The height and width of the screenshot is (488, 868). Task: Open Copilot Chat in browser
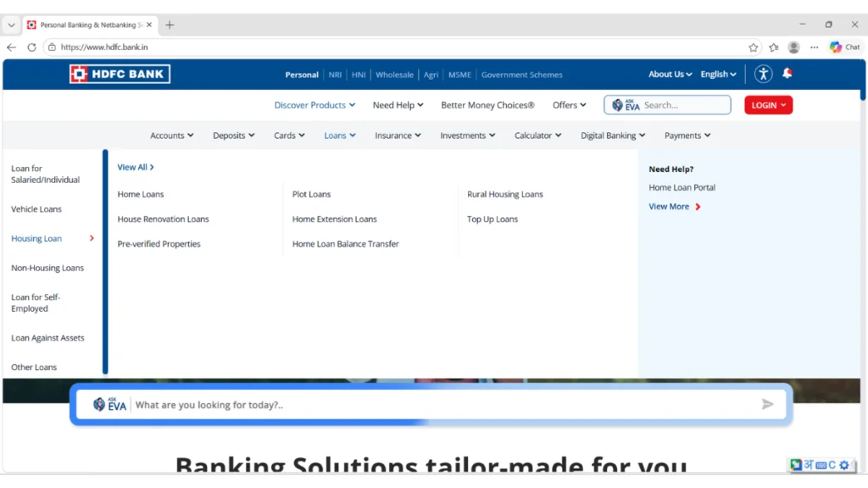(845, 47)
